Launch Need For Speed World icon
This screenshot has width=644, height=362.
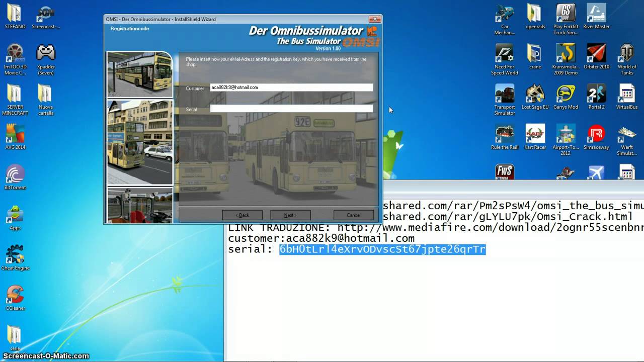[x=505, y=60]
